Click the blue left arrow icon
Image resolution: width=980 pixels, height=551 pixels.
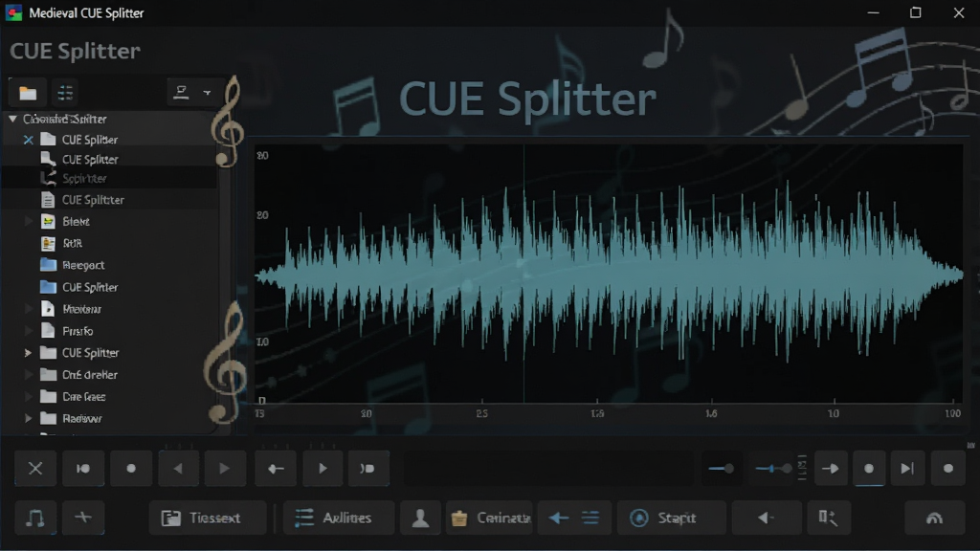(x=559, y=518)
